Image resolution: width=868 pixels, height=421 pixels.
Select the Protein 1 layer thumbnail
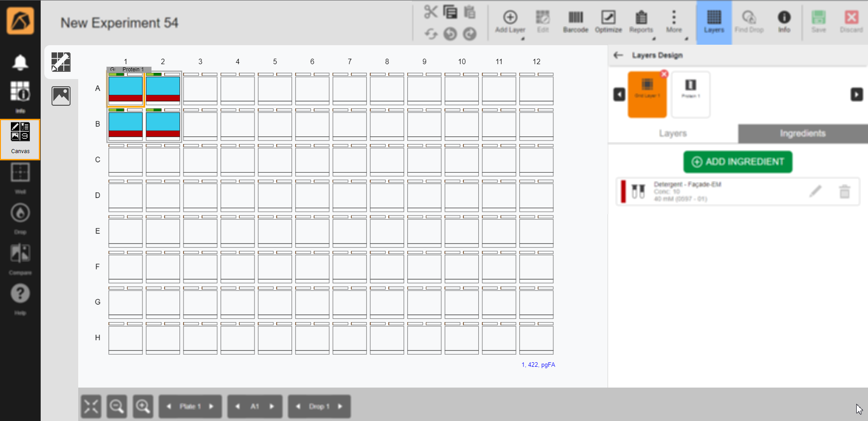tap(690, 94)
